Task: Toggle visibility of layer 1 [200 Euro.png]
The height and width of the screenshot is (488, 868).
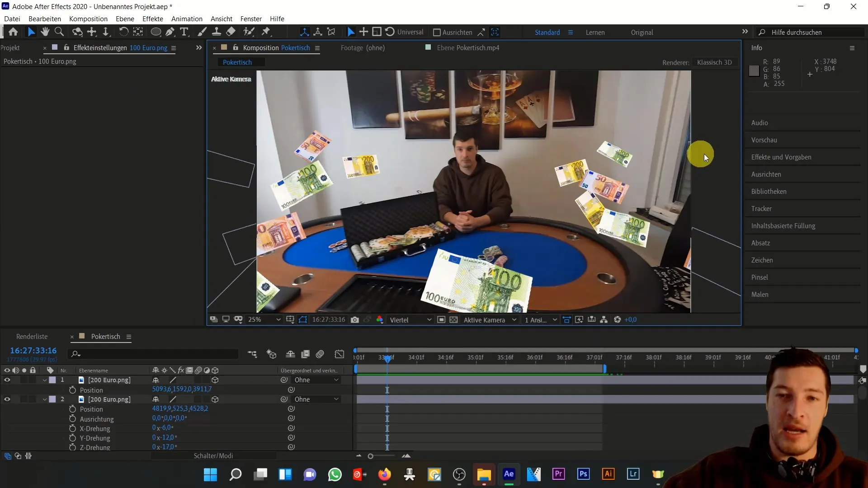Action: click(x=7, y=380)
